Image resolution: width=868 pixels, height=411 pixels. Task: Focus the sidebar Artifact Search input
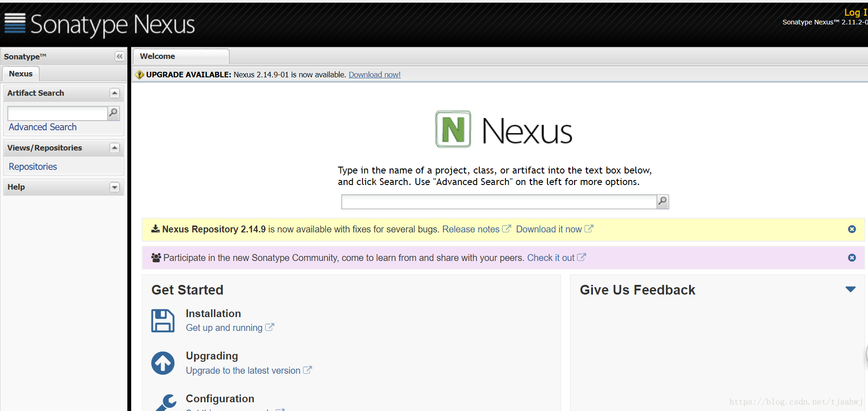[57, 113]
